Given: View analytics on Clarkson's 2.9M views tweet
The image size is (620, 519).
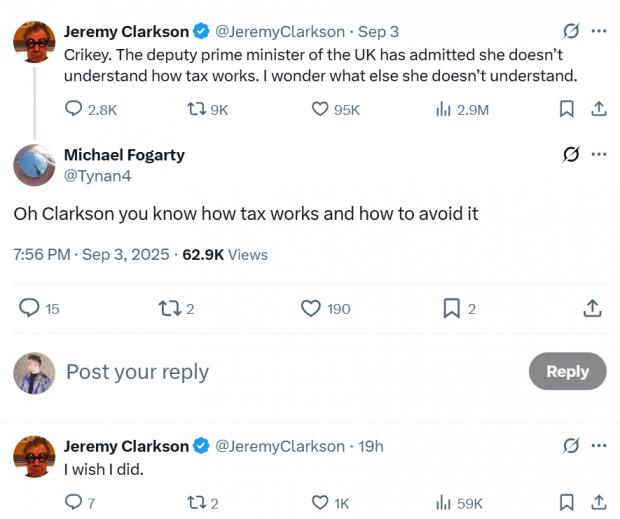Looking at the screenshot, I should 444,109.
